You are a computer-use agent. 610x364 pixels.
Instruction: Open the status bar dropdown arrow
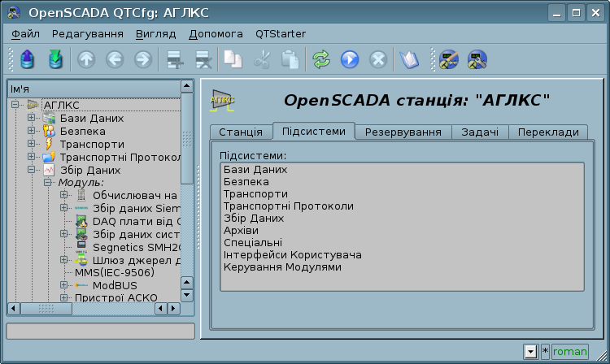pos(530,352)
